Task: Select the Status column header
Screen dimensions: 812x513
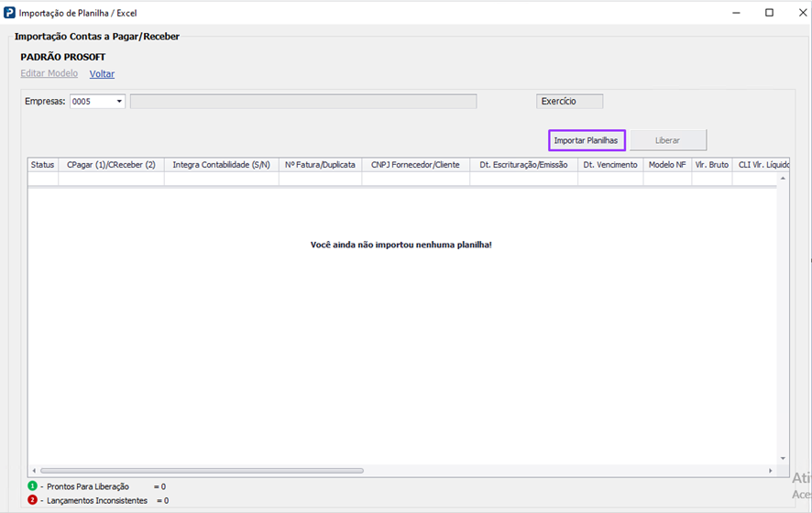Action: point(42,165)
